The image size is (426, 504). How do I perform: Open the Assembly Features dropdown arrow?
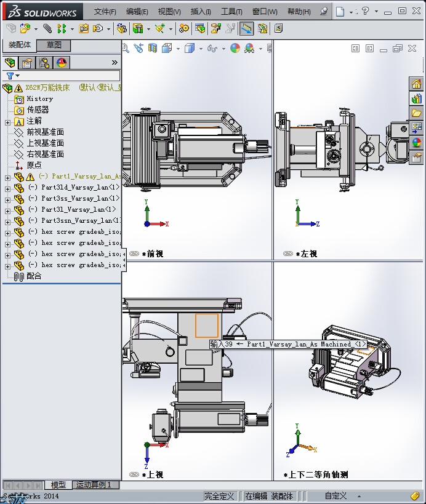[x=148, y=29]
